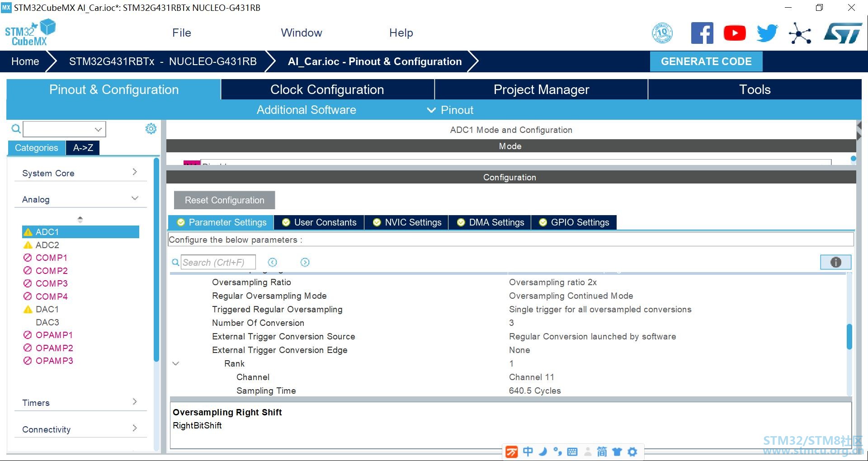Open the YouTube channel icon
868x461 pixels.
click(735, 33)
